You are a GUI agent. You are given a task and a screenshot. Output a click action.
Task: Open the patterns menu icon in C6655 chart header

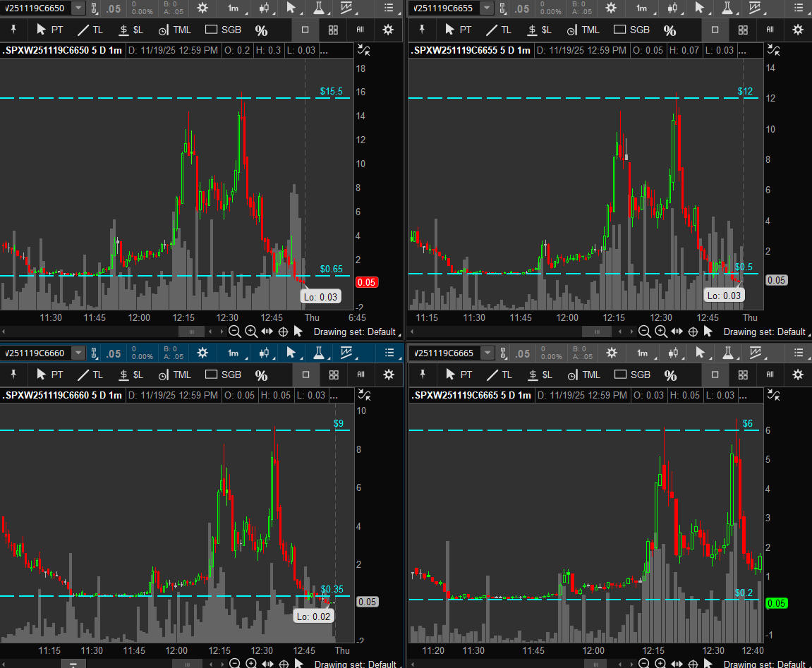[x=755, y=8]
